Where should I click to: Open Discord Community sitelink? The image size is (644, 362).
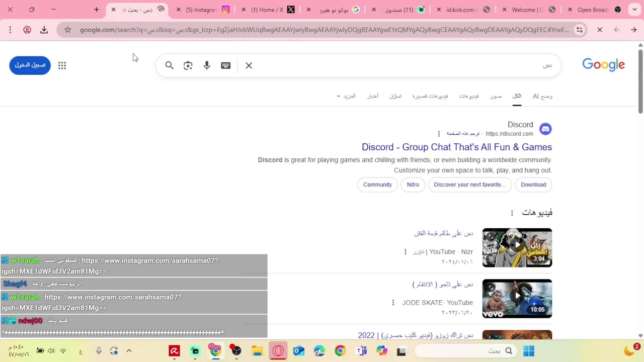[x=377, y=185]
